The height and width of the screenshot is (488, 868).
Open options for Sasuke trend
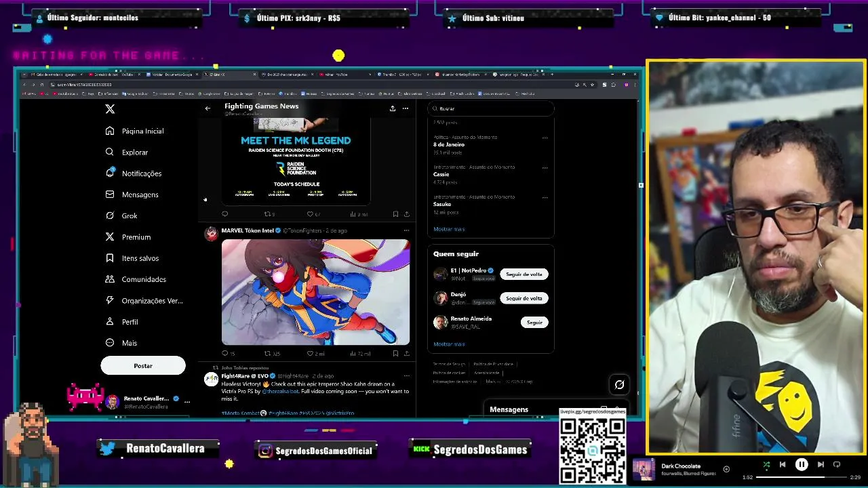(545, 197)
